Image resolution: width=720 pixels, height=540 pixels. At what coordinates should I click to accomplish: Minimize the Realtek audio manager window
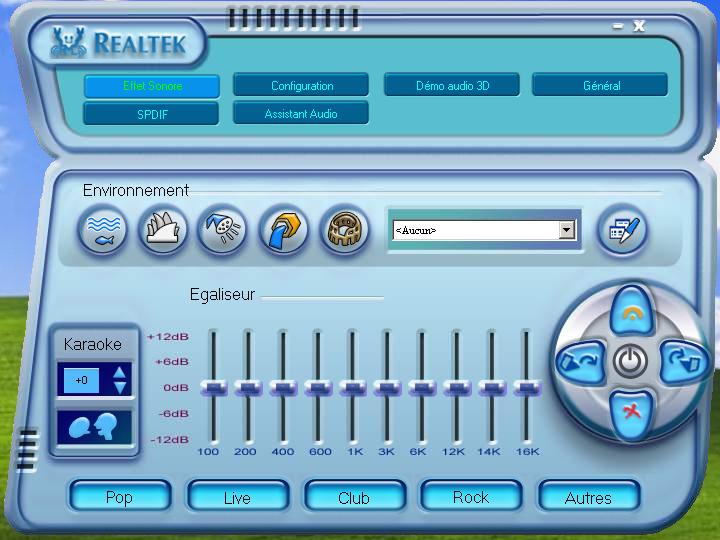coord(618,27)
